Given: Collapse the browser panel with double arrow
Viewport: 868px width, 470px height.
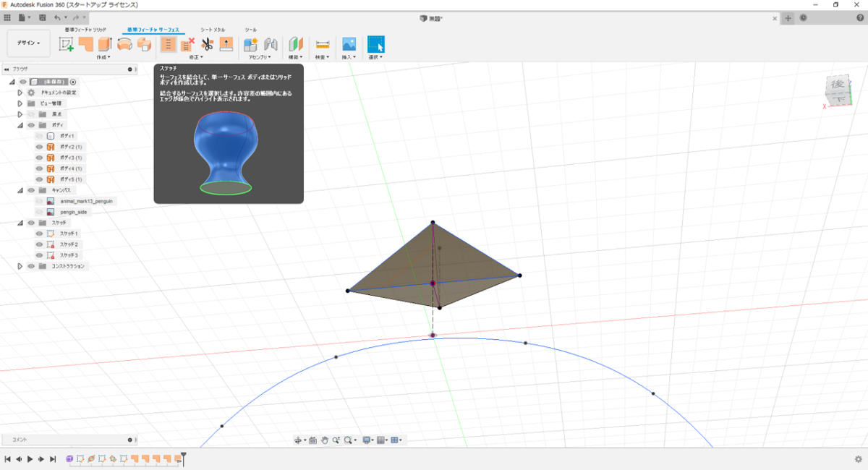Looking at the screenshot, I should [7, 69].
